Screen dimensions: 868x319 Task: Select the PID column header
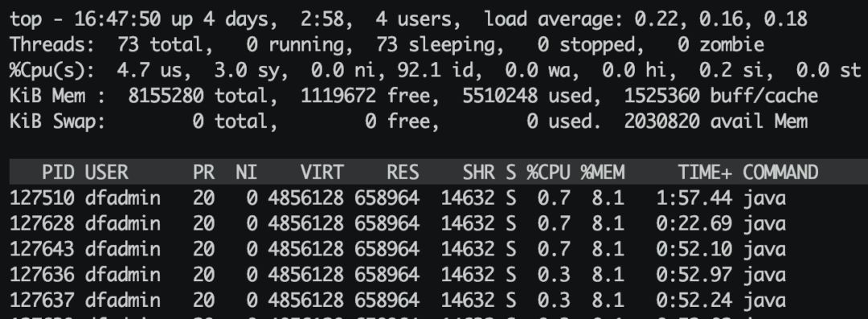pos(58,173)
